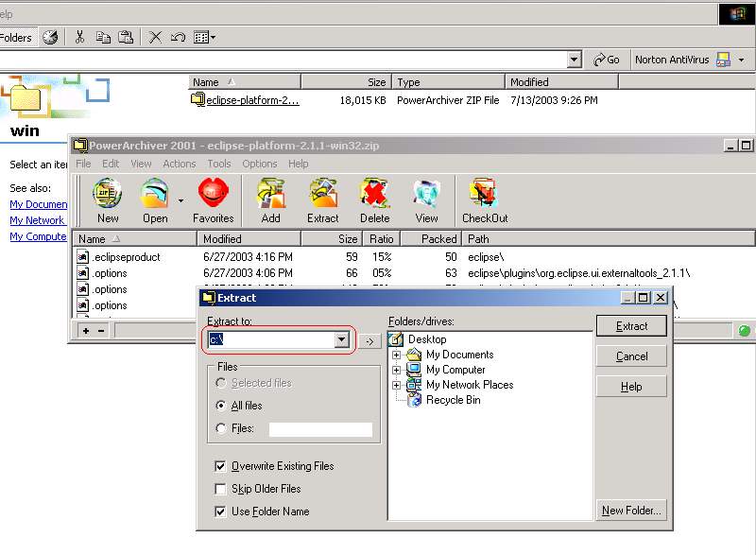Screen dimensions: 756x555
Task: Click the Open archive icon
Action: click(155, 200)
